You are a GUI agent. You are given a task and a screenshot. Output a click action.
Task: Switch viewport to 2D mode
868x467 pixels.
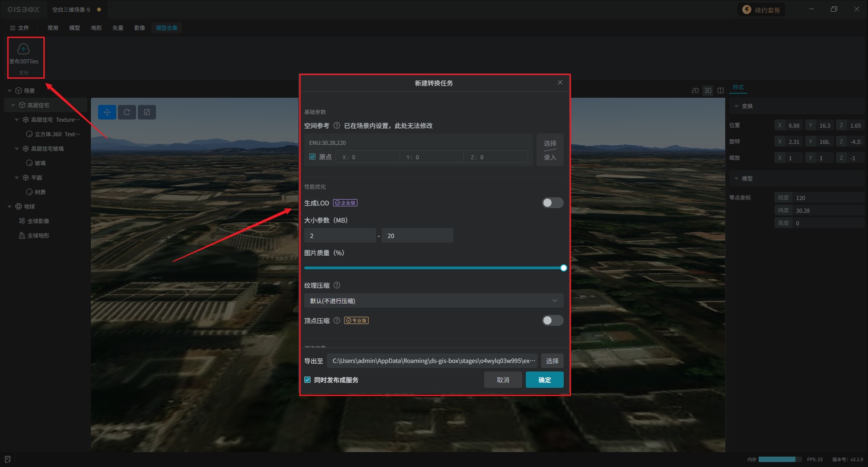pos(695,91)
